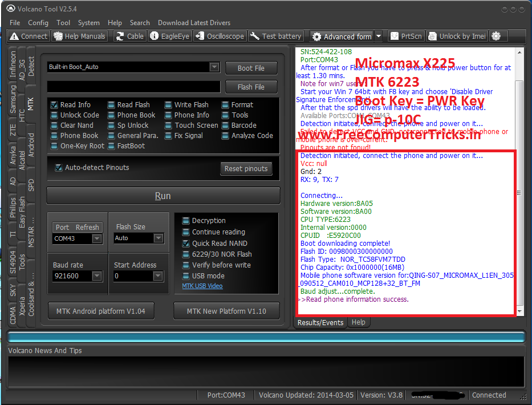Uncheck Quick Read NAND
This screenshot has width=532, height=405.
pos(185,244)
